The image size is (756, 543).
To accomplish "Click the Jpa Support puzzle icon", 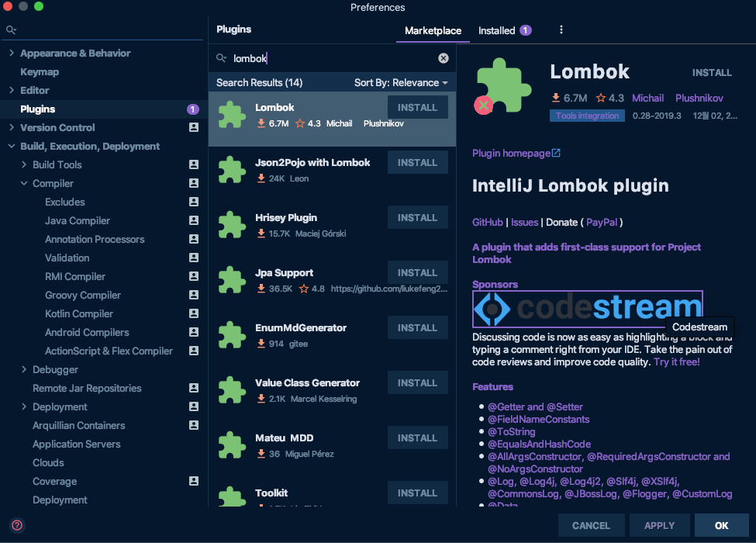I will 232,280.
